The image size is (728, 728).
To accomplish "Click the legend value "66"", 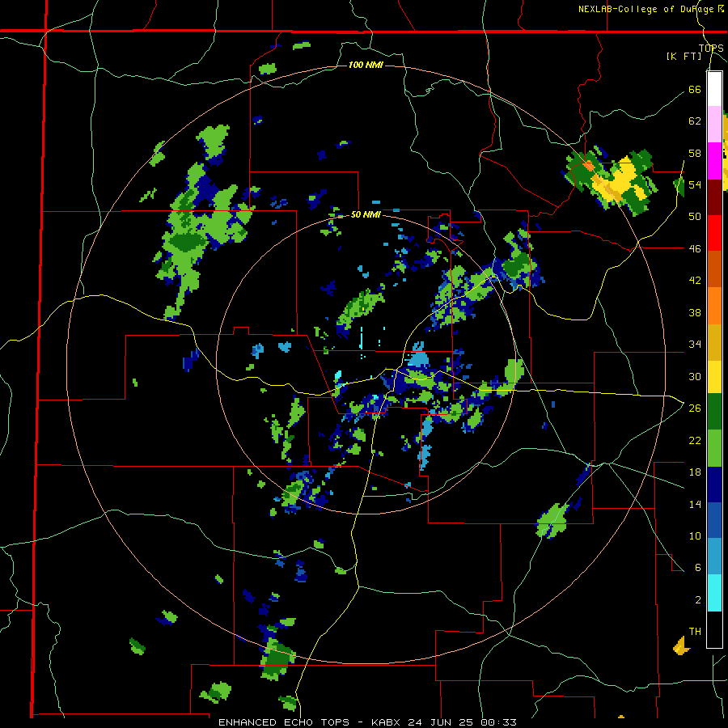I will 695,90.
